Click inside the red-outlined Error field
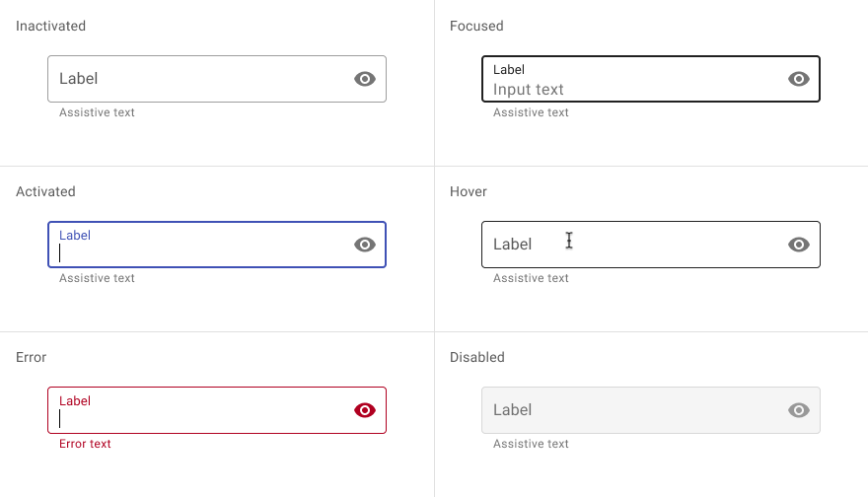Image resolution: width=868 pixels, height=497 pixels. pyautogui.click(x=217, y=410)
